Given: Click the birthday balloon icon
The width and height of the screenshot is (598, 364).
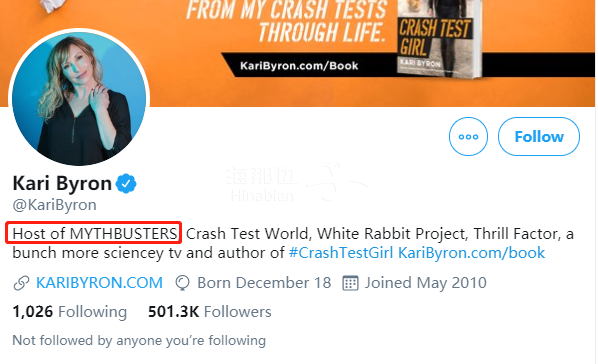Looking at the screenshot, I should 182,283.
